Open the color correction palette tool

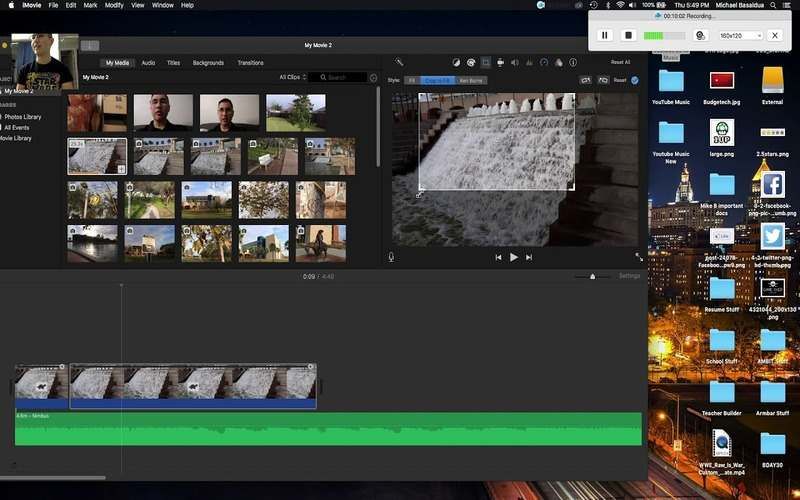tap(471, 62)
